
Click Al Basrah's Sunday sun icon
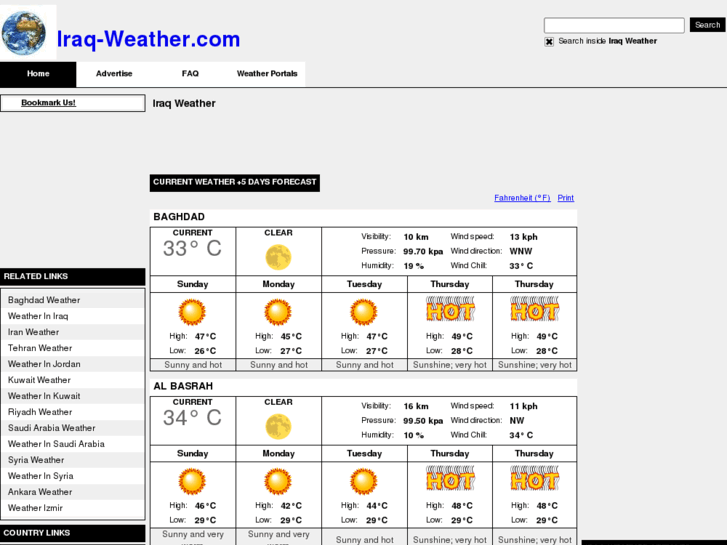[192, 481]
